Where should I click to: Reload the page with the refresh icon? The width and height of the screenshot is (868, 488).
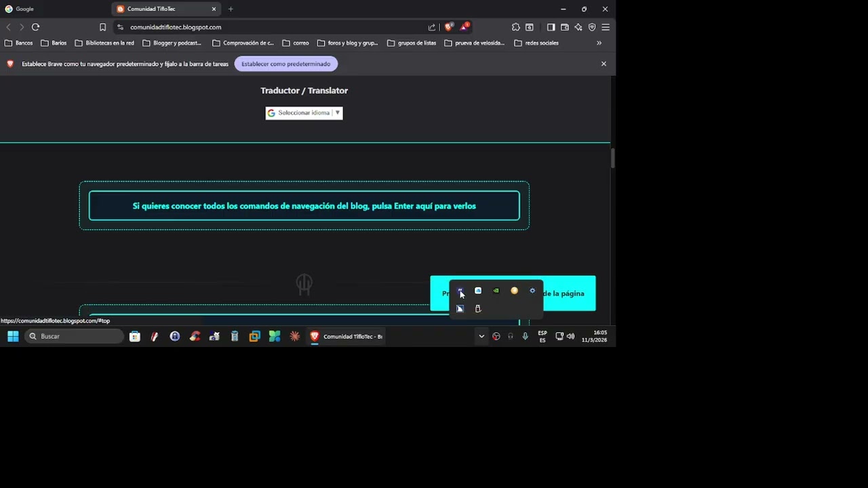coord(35,27)
